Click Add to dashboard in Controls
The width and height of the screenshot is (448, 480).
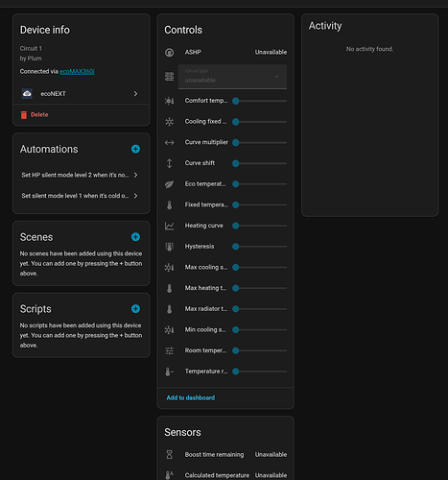tap(191, 397)
